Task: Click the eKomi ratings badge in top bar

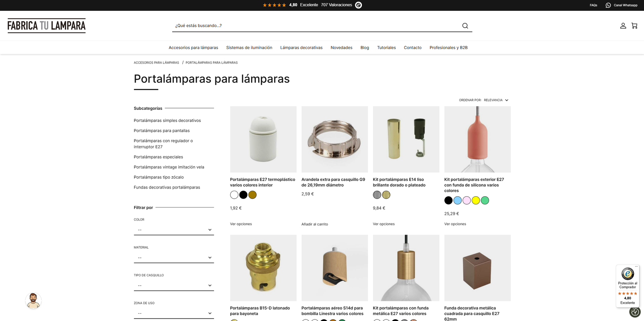Action: tap(358, 5)
